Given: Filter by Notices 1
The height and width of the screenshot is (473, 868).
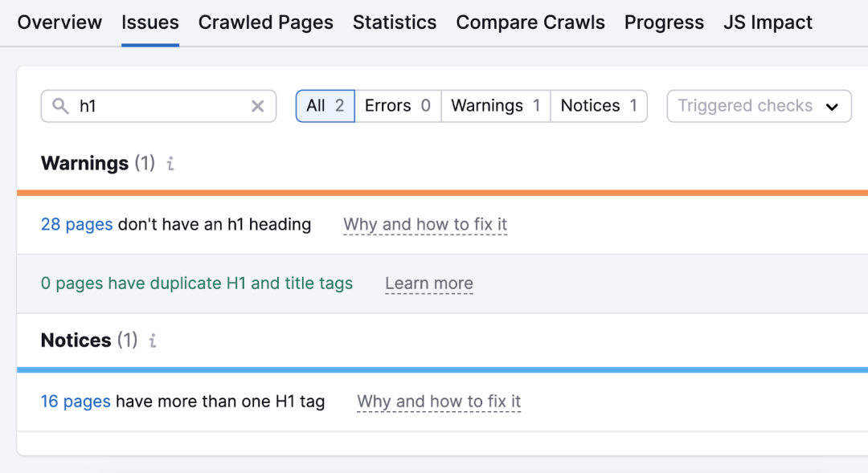Looking at the screenshot, I should (599, 106).
